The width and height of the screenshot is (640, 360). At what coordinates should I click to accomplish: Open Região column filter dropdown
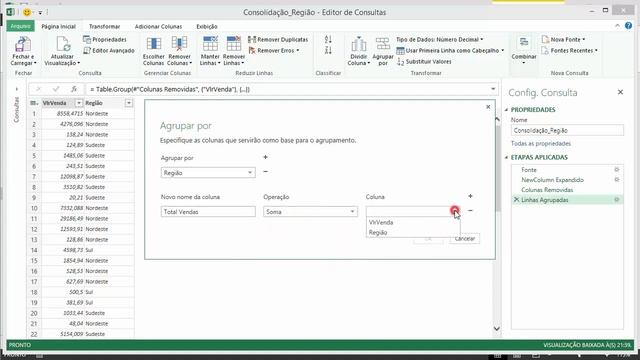(129, 103)
